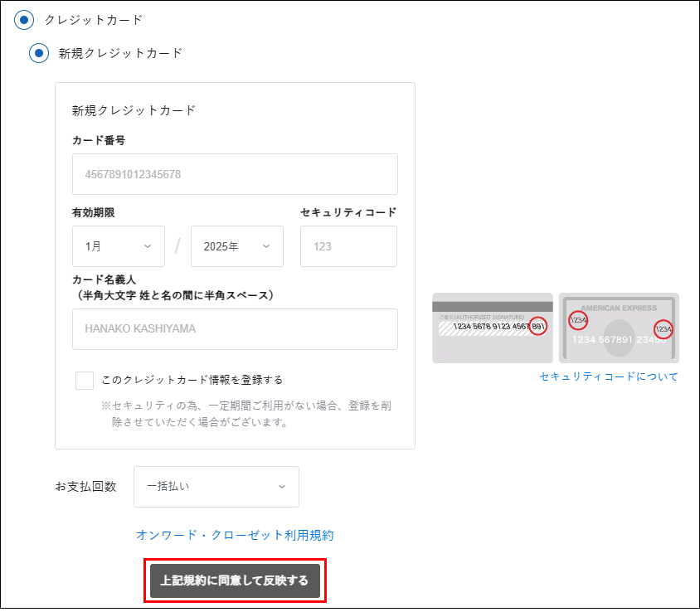The image size is (700, 612).
Task: Click the 新規クレジットカード form heading
Action: [134, 110]
